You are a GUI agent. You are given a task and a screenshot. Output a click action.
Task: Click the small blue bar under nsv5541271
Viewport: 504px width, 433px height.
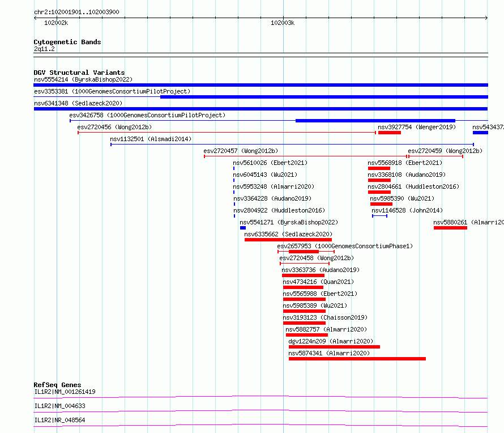[243, 228]
